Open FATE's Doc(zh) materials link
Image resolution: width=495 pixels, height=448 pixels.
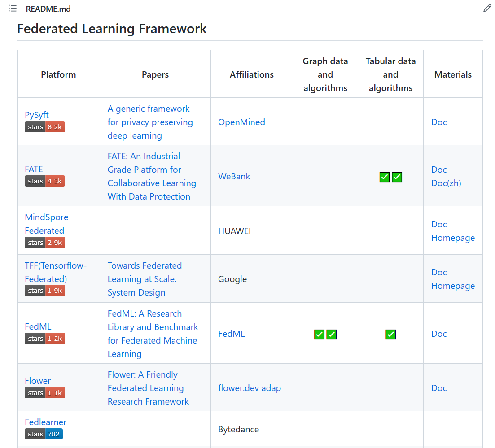pos(446,183)
